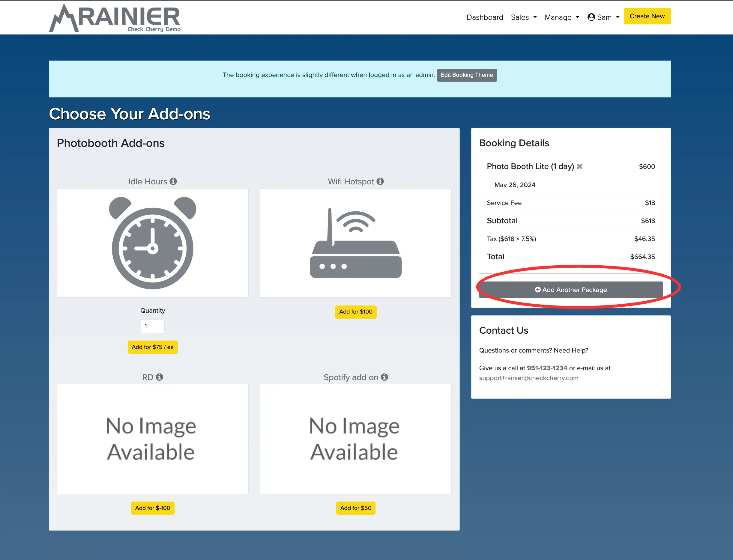The height and width of the screenshot is (560, 733).
Task: Click the Tax value $46.35
Action: (644, 239)
